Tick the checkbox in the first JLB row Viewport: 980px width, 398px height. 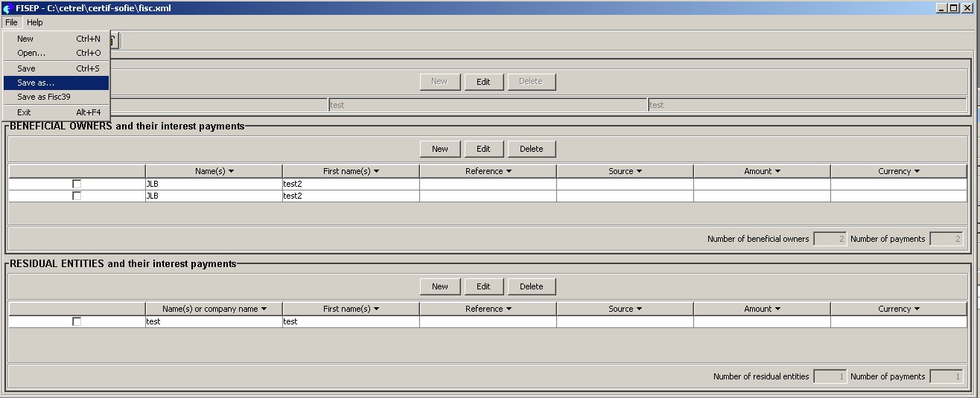pos(77,184)
